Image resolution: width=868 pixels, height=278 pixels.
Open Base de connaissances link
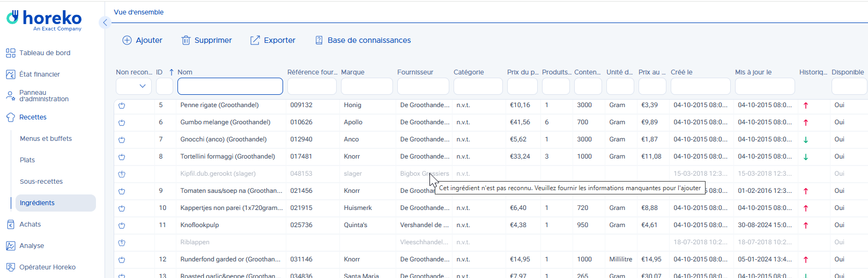click(x=363, y=40)
